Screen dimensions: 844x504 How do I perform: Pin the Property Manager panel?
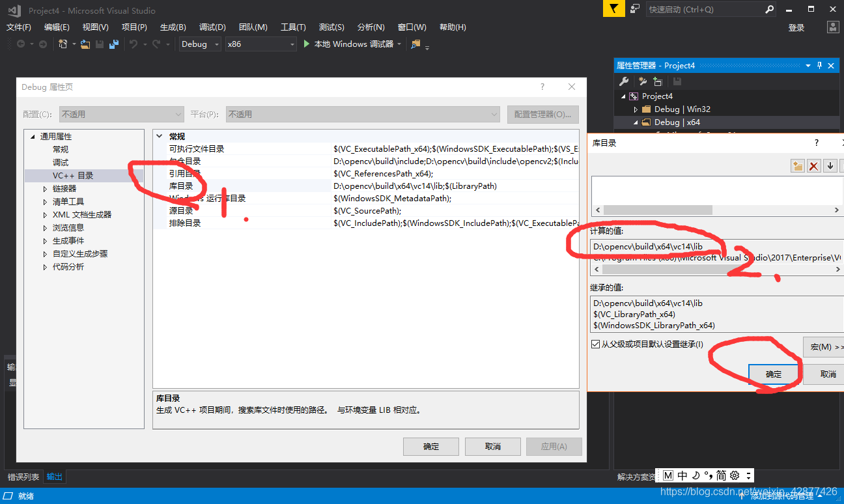click(x=820, y=66)
